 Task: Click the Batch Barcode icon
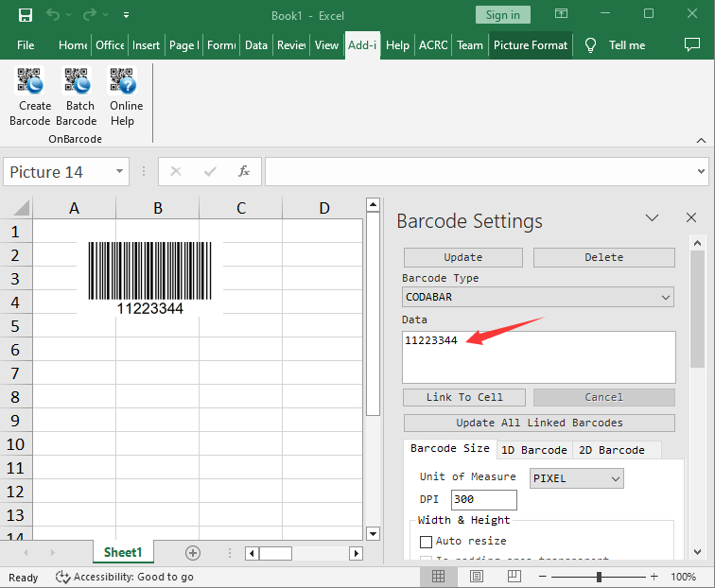click(x=77, y=80)
